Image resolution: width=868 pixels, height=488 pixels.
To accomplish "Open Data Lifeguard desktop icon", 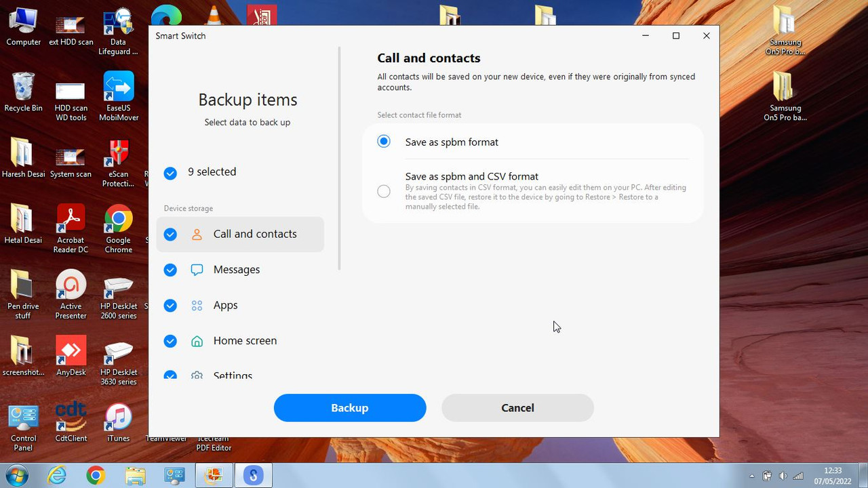I will click(119, 31).
